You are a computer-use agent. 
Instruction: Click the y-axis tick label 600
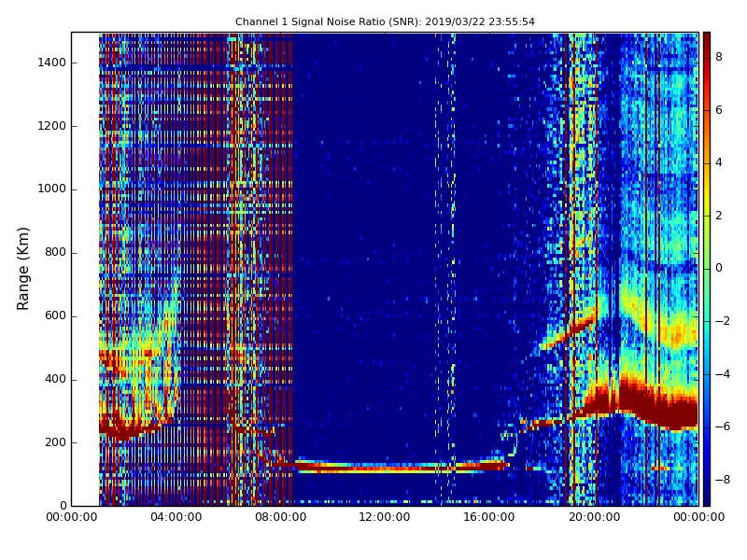[55, 315]
